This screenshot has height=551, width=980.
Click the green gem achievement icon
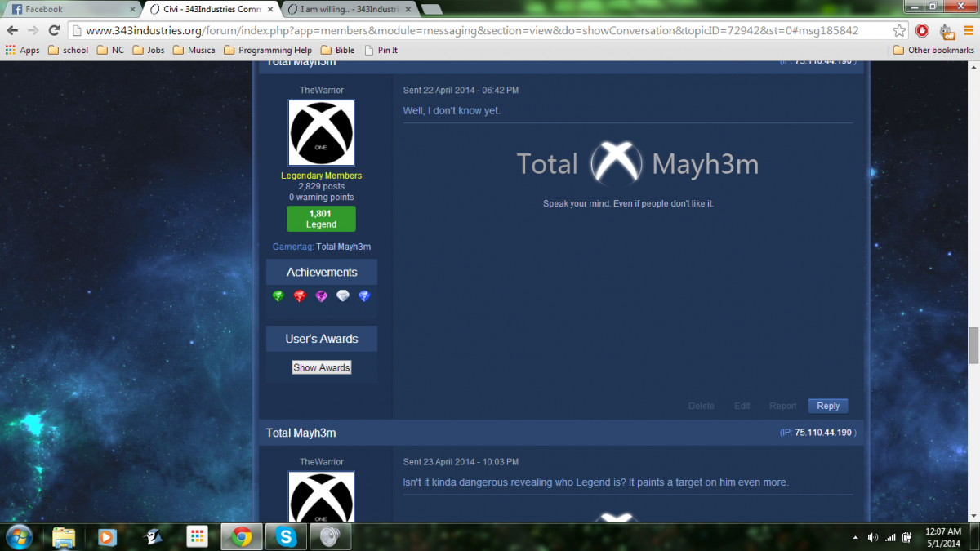(278, 296)
